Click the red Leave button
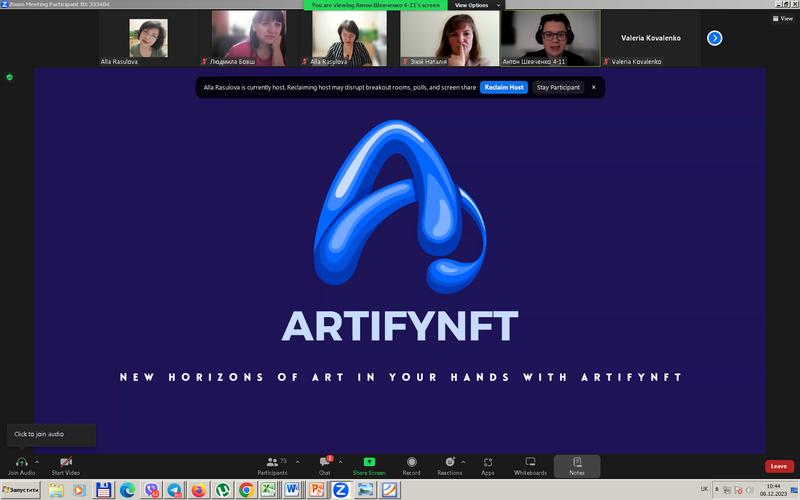The image size is (800, 500). click(779, 466)
